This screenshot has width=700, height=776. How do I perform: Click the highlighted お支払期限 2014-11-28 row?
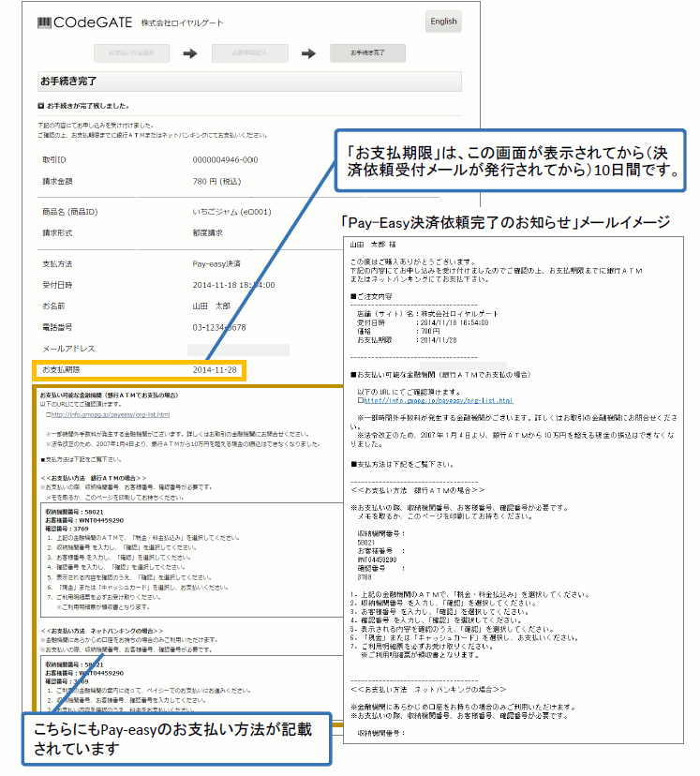139,370
